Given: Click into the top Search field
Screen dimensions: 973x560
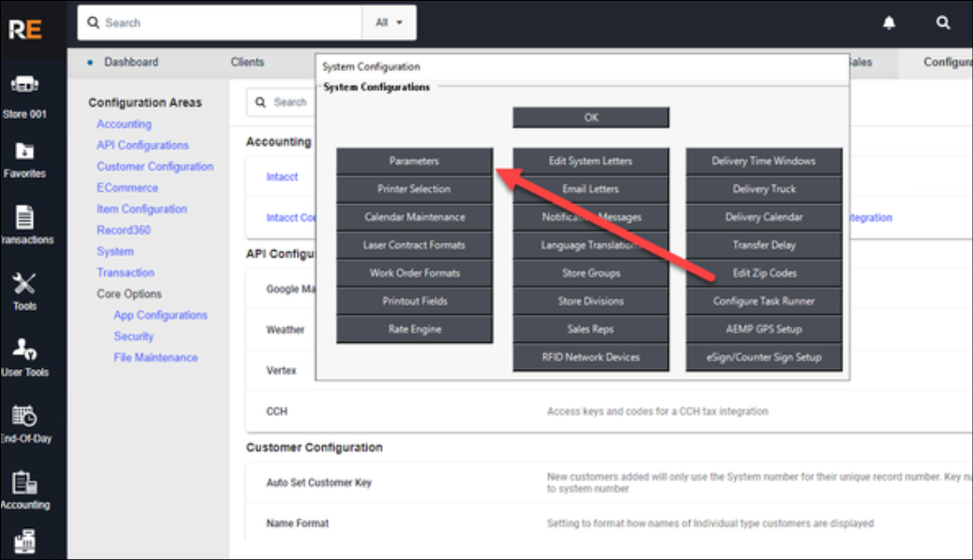Looking at the screenshot, I should click(x=225, y=22).
